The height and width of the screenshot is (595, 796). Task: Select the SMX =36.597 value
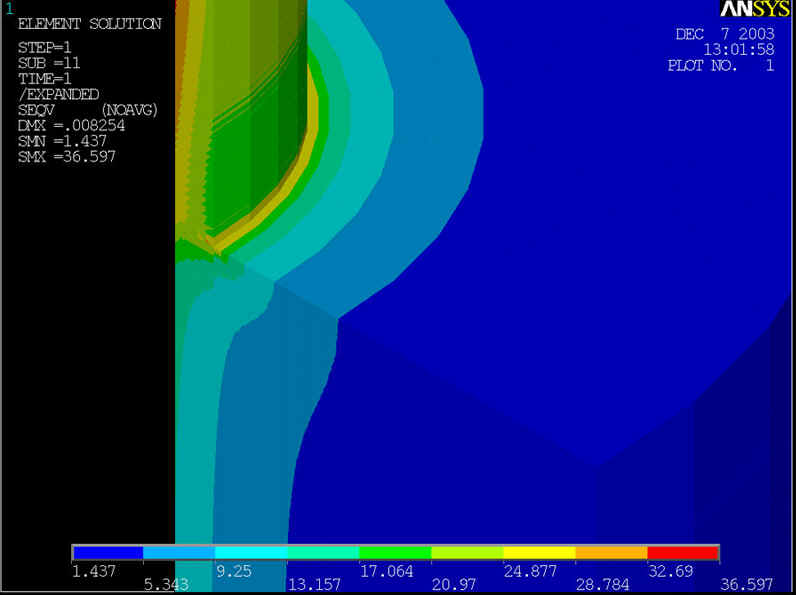click(x=67, y=157)
